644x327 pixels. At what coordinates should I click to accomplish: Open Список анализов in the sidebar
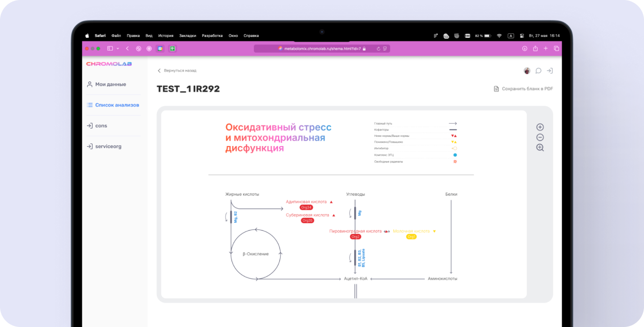coord(117,105)
